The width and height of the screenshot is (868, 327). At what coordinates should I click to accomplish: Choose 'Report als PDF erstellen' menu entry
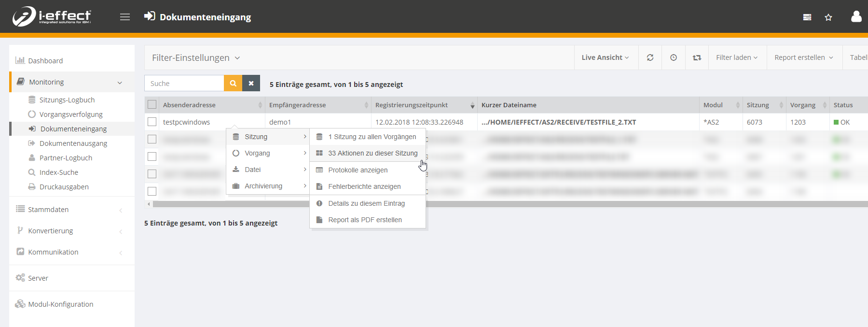click(x=365, y=220)
